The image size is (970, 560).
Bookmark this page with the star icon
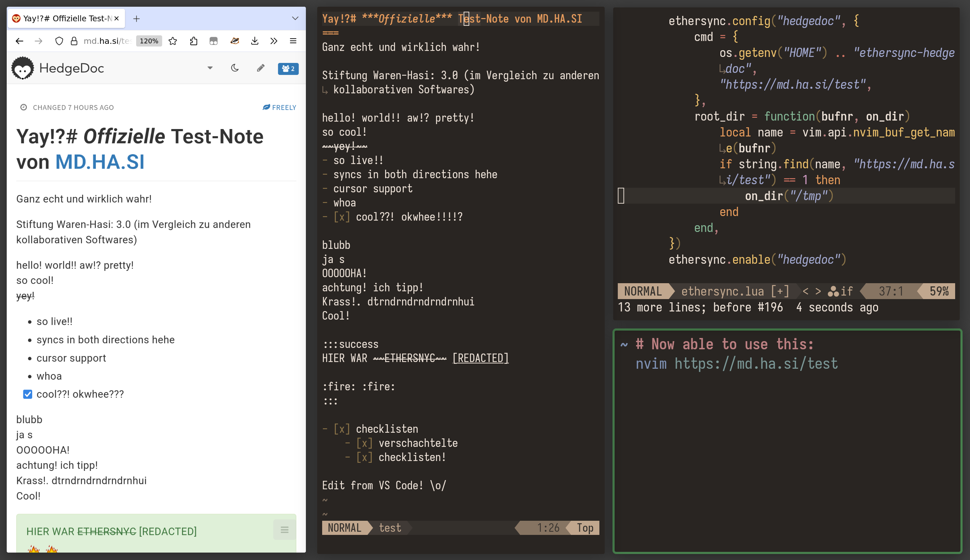(x=173, y=41)
